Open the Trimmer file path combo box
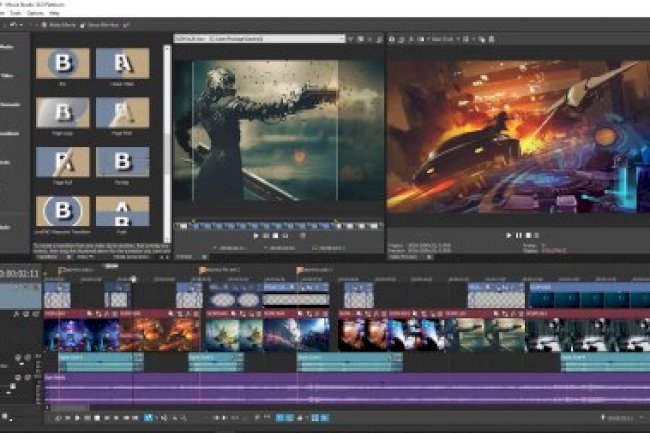This screenshot has width=650, height=433. 260,39
